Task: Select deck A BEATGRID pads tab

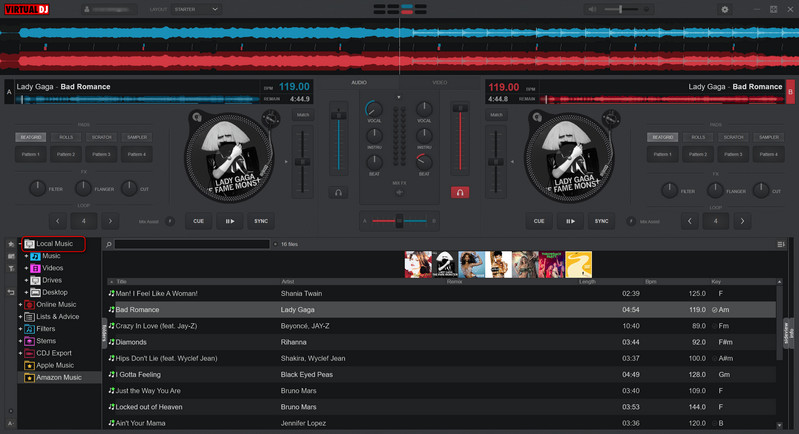Action: click(31, 137)
